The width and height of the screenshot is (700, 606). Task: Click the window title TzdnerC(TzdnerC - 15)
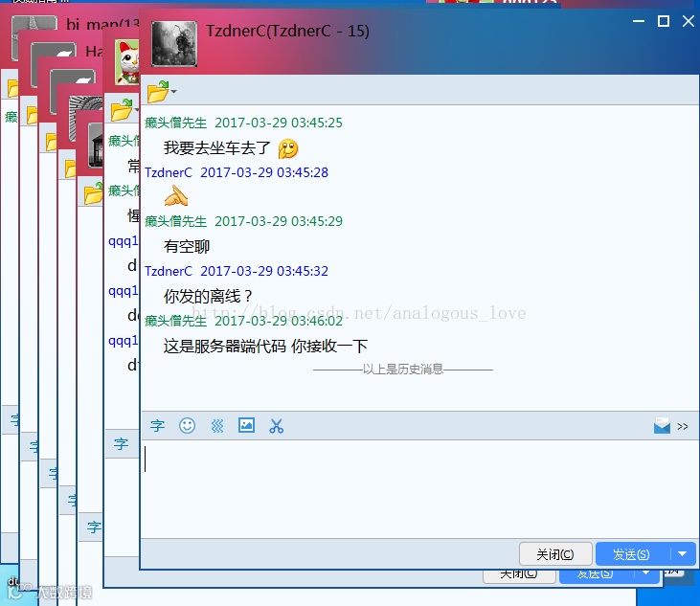tap(287, 31)
